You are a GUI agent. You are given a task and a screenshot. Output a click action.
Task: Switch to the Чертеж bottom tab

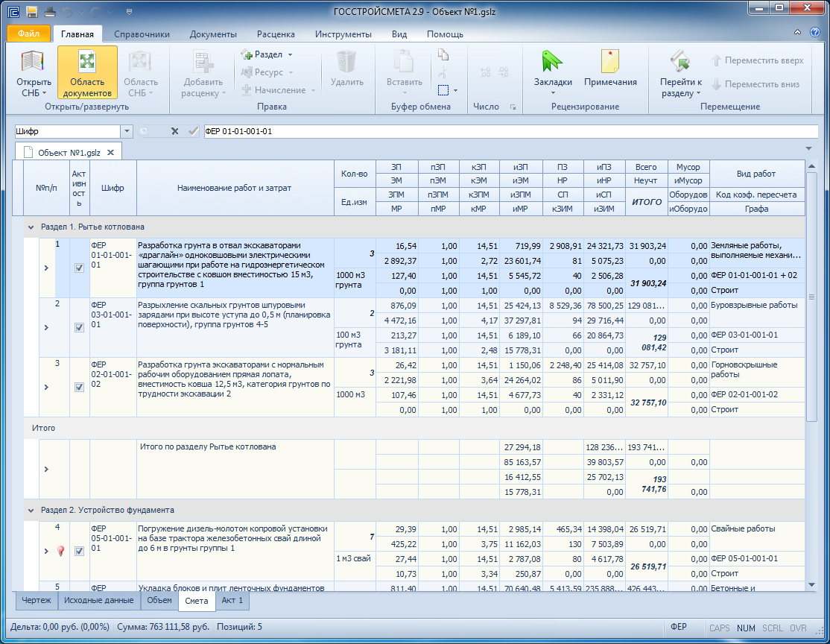(x=36, y=601)
